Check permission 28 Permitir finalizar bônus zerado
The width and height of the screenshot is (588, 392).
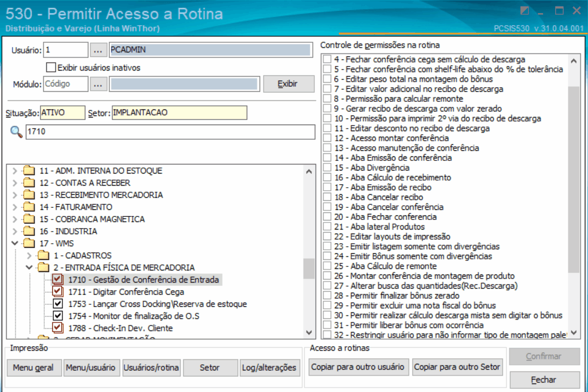click(327, 295)
